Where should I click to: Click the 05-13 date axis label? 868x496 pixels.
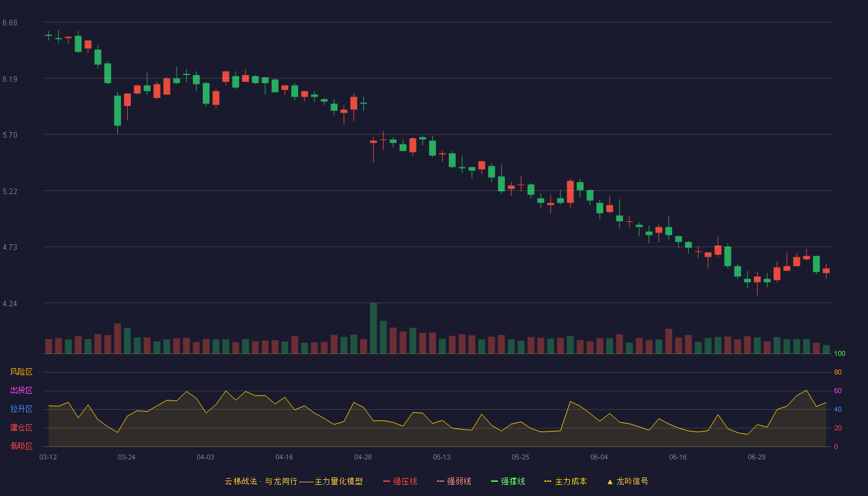coord(441,457)
